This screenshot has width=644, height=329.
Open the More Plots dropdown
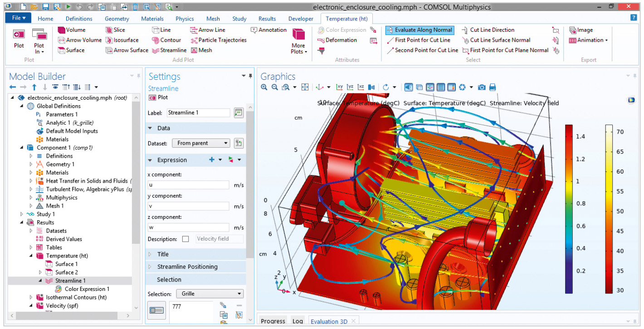click(x=298, y=41)
